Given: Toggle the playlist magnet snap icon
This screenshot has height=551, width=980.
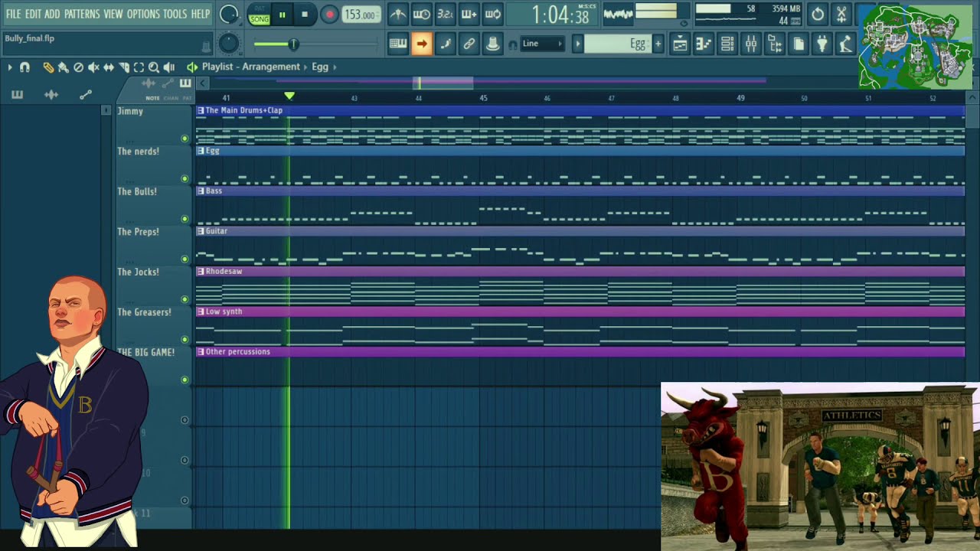Looking at the screenshot, I should pyautogui.click(x=24, y=67).
